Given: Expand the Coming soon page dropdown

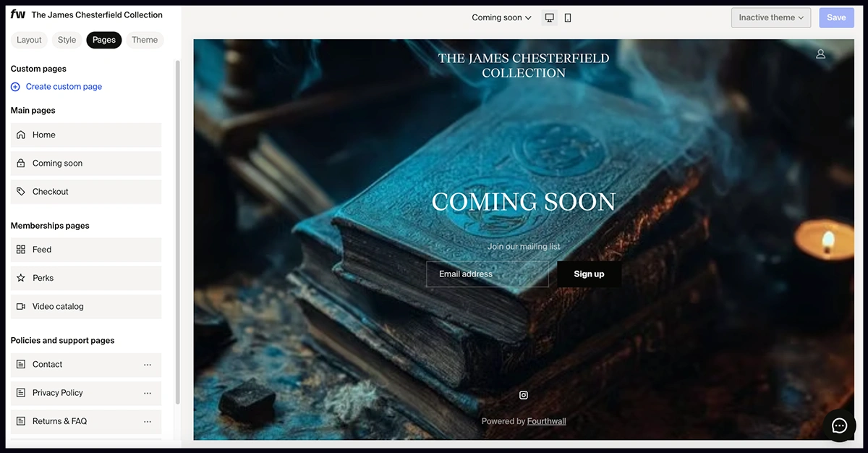Looking at the screenshot, I should pyautogui.click(x=501, y=17).
